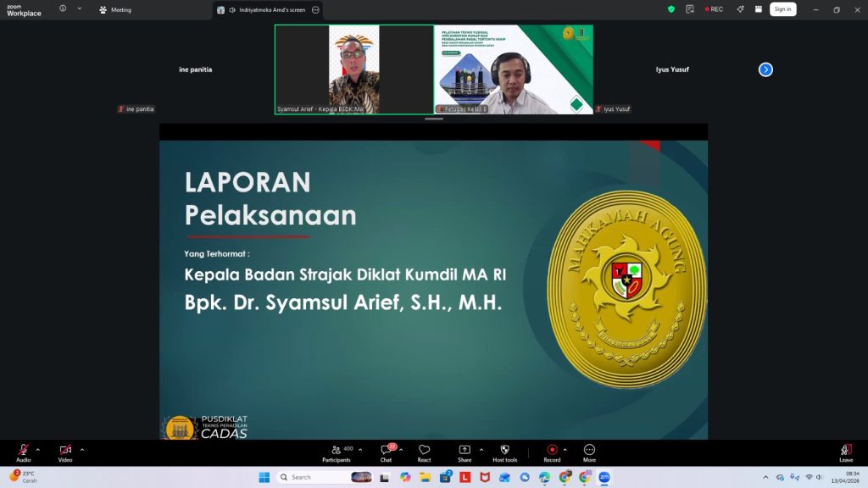This screenshot has height=488, width=868.
Task: Toggle the meeting Record button
Action: pos(552,451)
